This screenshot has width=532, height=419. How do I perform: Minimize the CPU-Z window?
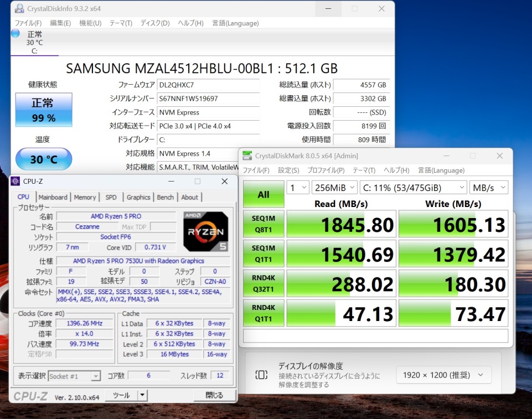click(x=172, y=182)
